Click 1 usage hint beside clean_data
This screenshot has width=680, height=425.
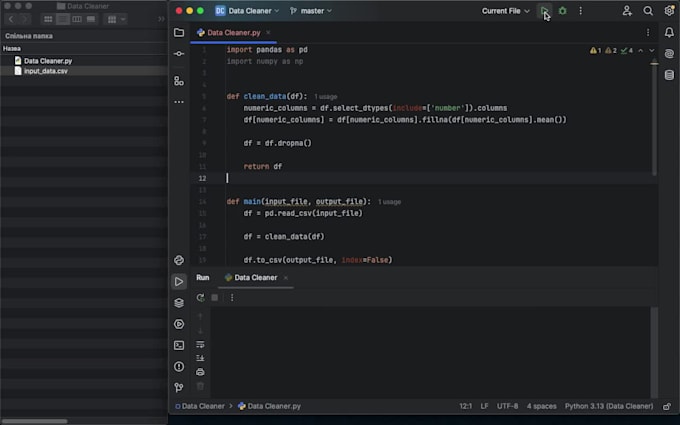326,97
